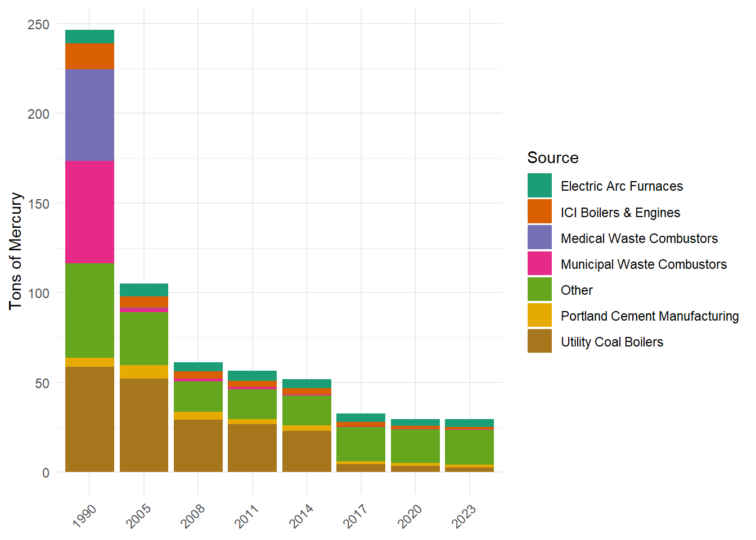Click the pink Municipal Waste segment in 1990 bar
The width and height of the screenshot is (756, 540).
[x=89, y=212]
